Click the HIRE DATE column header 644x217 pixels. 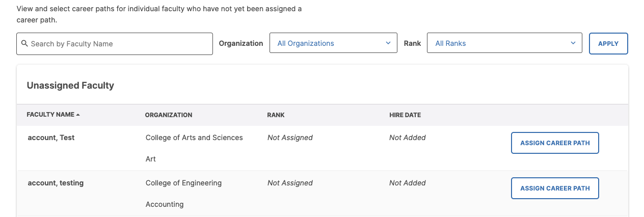click(x=405, y=115)
